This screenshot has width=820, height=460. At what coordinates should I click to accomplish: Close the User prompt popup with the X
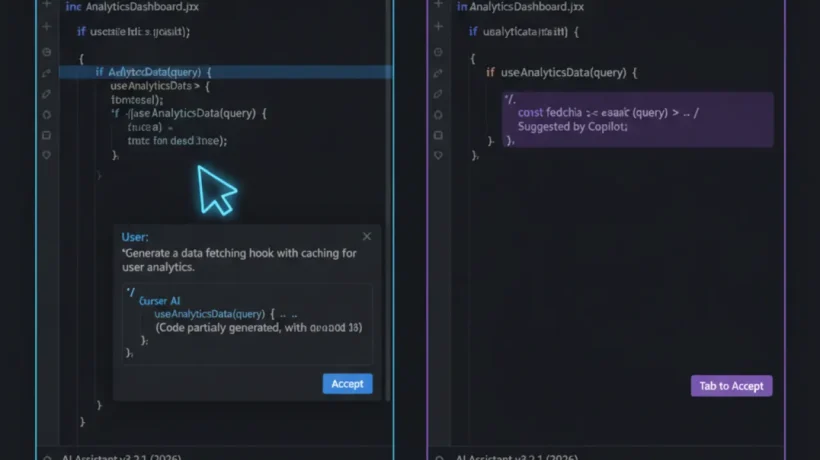pyautogui.click(x=367, y=236)
